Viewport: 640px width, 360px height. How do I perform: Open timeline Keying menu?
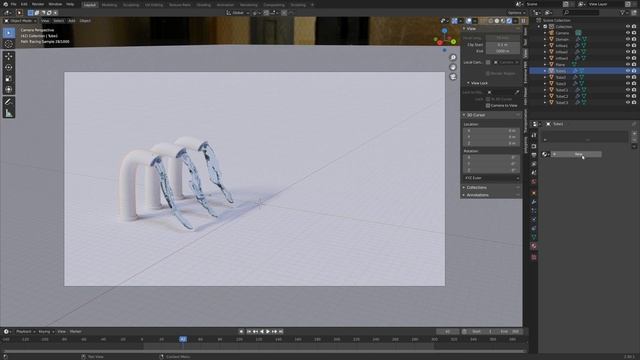(46, 332)
